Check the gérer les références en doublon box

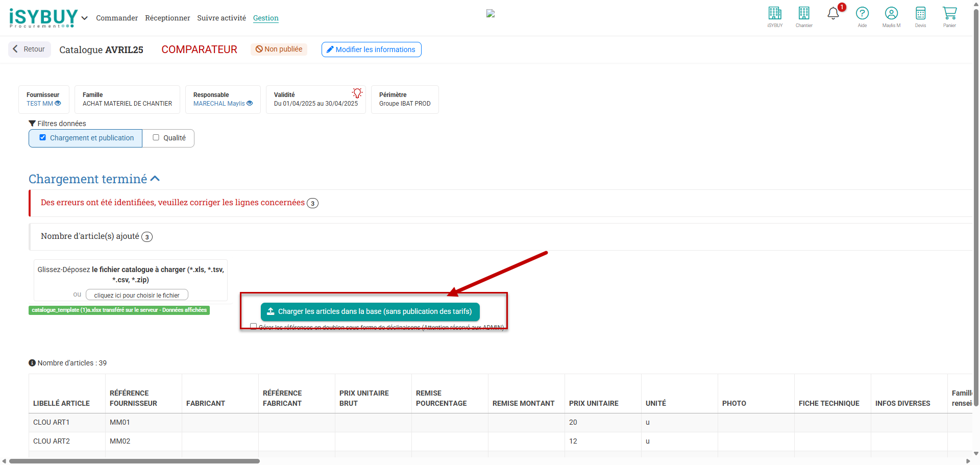pos(253,327)
